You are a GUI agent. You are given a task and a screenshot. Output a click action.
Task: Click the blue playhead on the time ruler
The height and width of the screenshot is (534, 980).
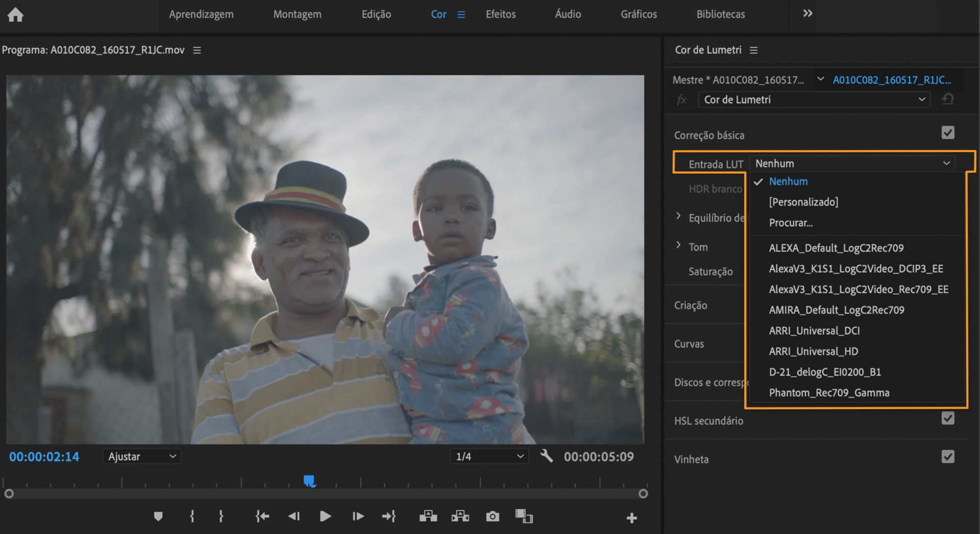tap(309, 481)
